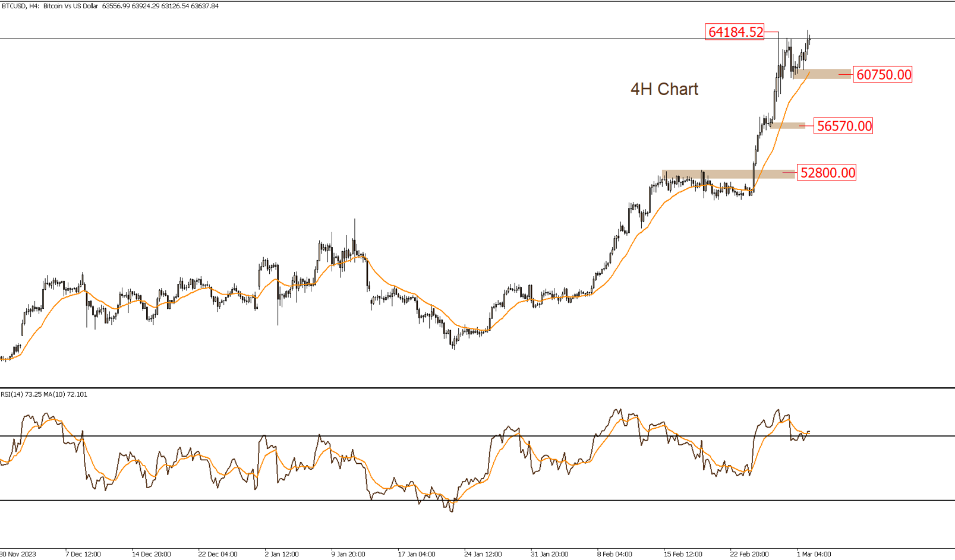Select the 9 Jan 20:00 time label

point(348,554)
